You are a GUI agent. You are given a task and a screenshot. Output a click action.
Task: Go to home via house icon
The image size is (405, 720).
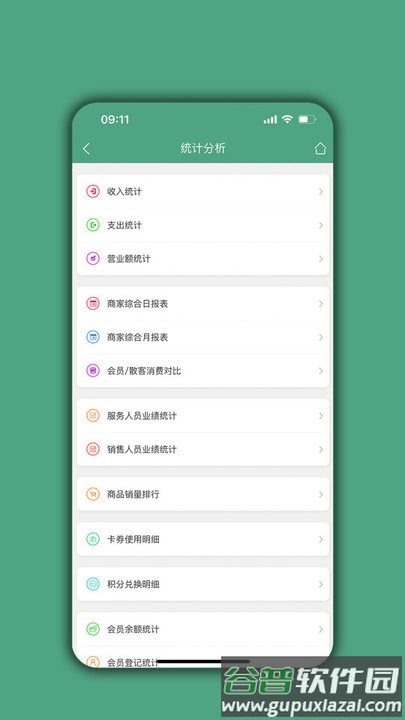(x=320, y=148)
